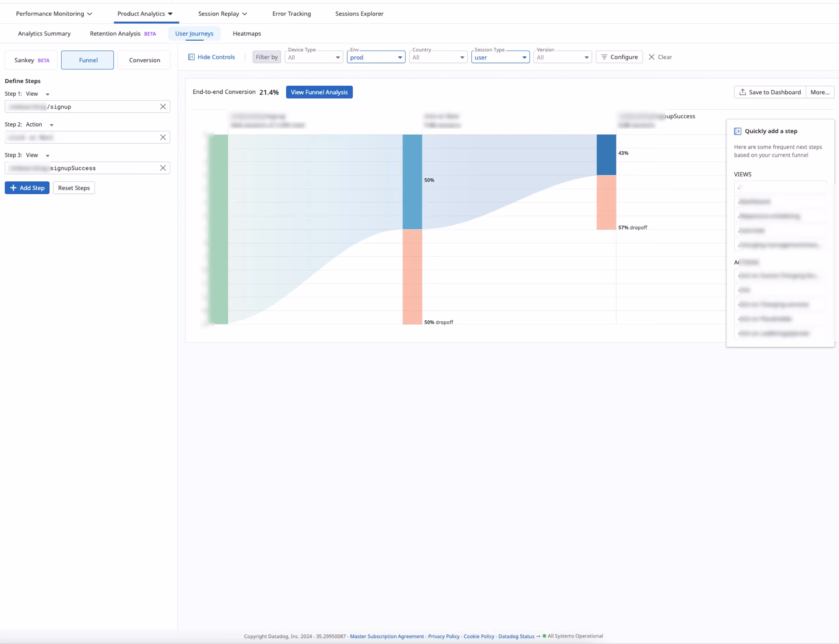The image size is (839, 644).
Task: Open the Configure filters icon
Action: tap(604, 57)
